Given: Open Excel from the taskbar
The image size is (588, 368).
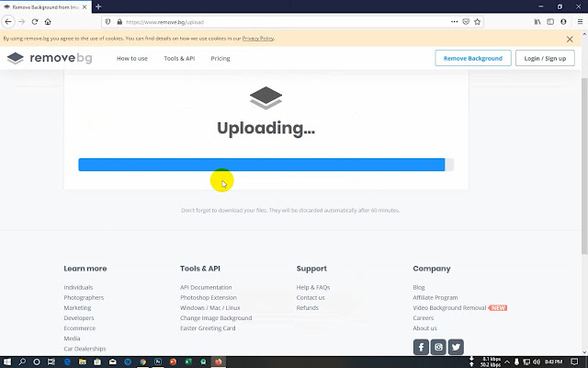Looking at the screenshot, I should (x=187, y=362).
